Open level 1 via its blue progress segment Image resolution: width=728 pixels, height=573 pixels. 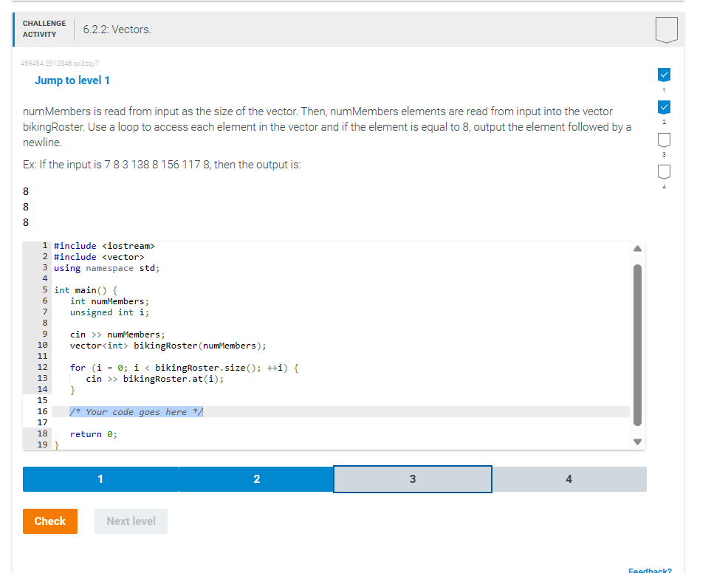point(100,478)
